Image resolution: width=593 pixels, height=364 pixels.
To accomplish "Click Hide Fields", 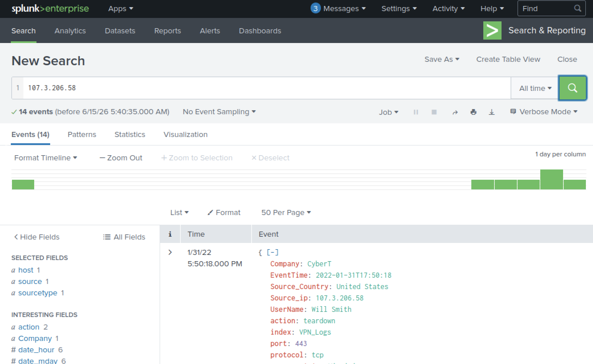I will click(37, 237).
